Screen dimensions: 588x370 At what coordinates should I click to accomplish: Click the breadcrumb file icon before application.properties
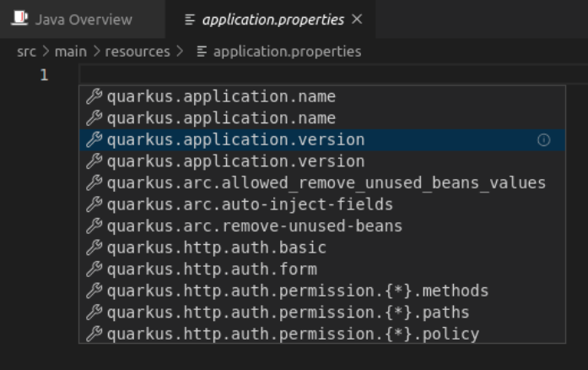point(202,52)
